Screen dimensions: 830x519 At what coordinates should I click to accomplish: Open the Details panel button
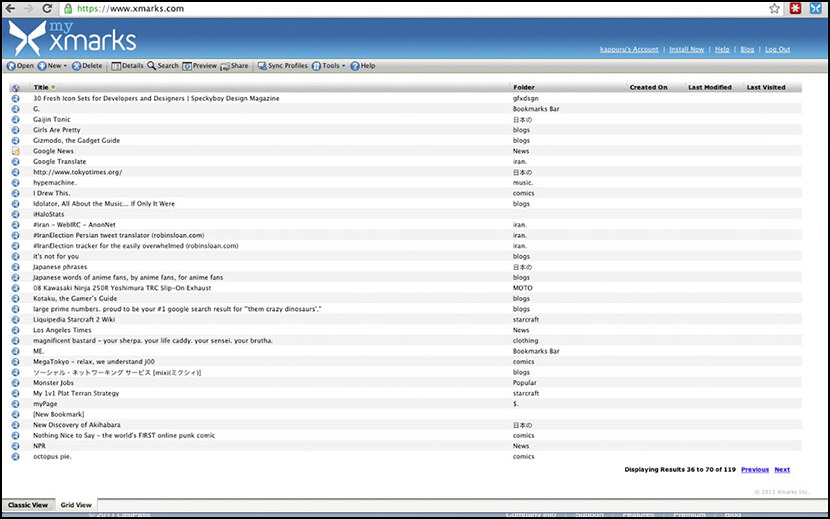(x=127, y=66)
